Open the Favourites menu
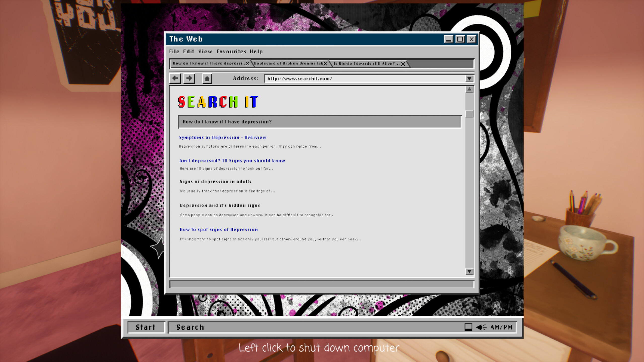 pyautogui.click(x=232, y=51)
